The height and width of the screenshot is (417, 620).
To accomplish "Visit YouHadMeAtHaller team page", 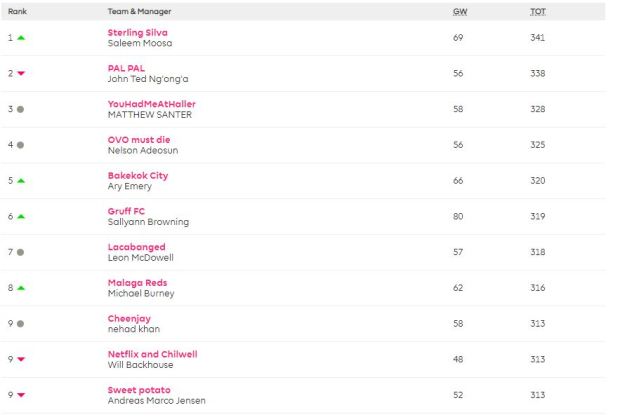I will pos(149,104).
